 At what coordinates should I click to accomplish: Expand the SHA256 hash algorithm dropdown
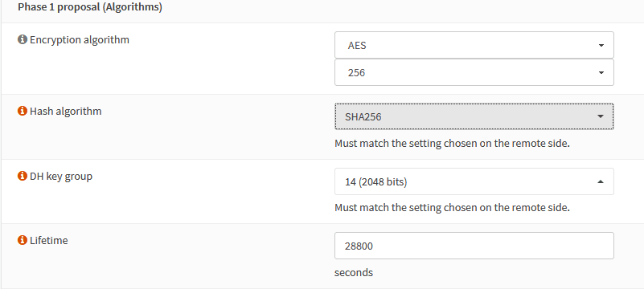coord(474,116)
